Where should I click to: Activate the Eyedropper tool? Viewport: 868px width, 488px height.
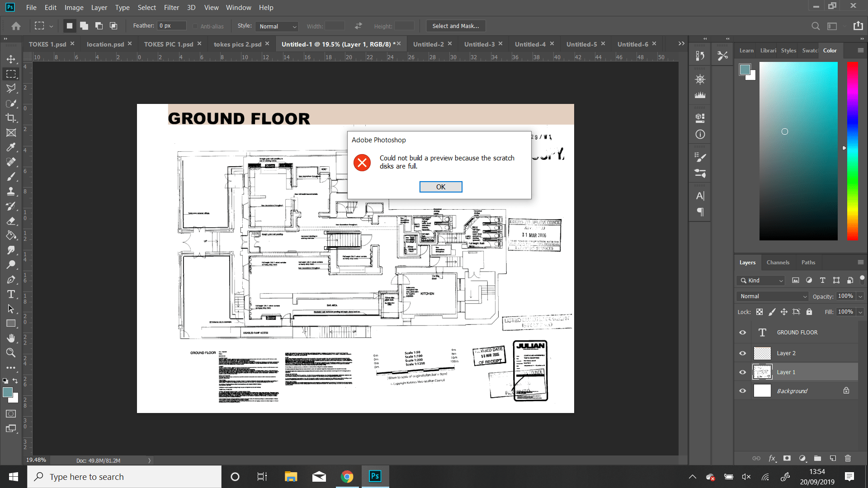click(x=11, y=147)
